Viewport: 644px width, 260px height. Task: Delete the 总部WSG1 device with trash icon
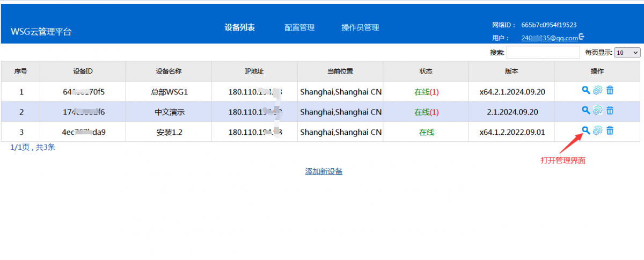coord(610,90)
